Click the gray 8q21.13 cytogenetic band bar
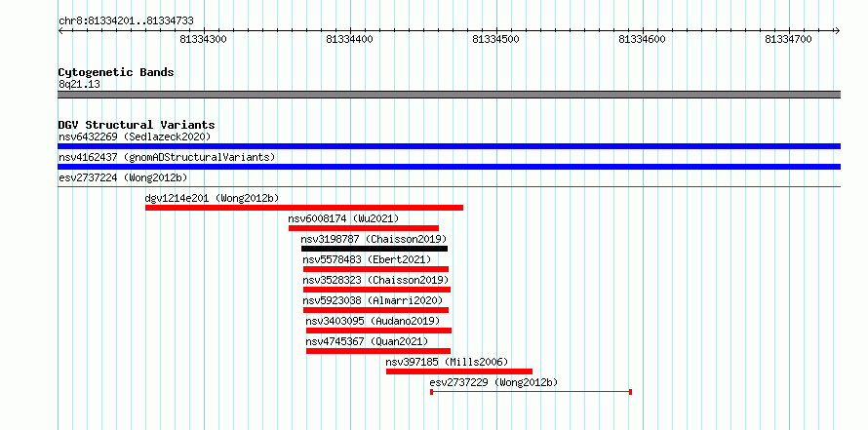 coord(449,95)
